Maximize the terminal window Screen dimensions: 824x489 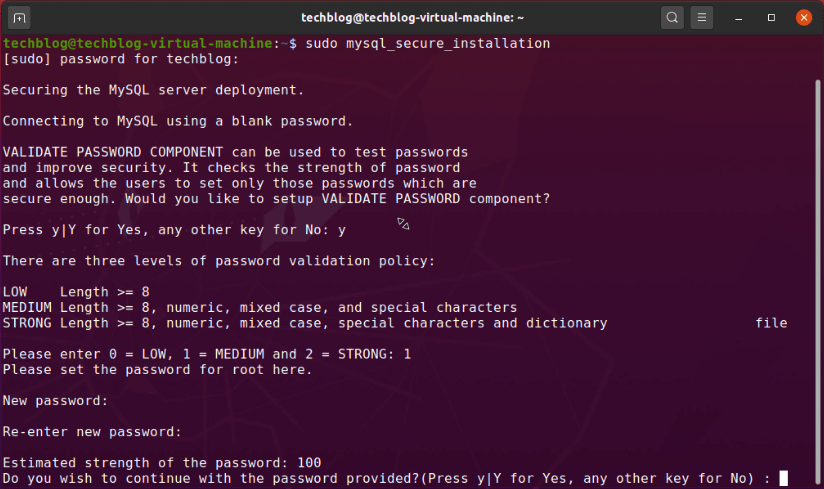pos(771,18)
